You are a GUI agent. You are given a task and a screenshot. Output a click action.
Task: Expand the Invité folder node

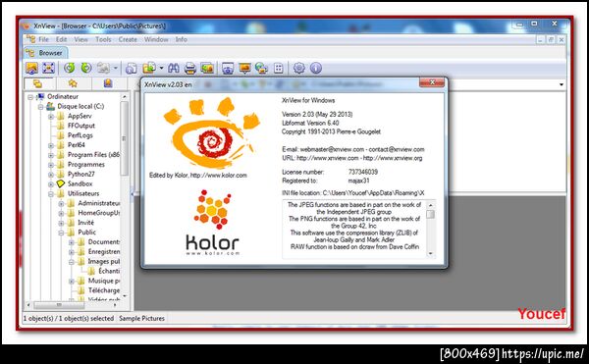[x=61, y=224]
